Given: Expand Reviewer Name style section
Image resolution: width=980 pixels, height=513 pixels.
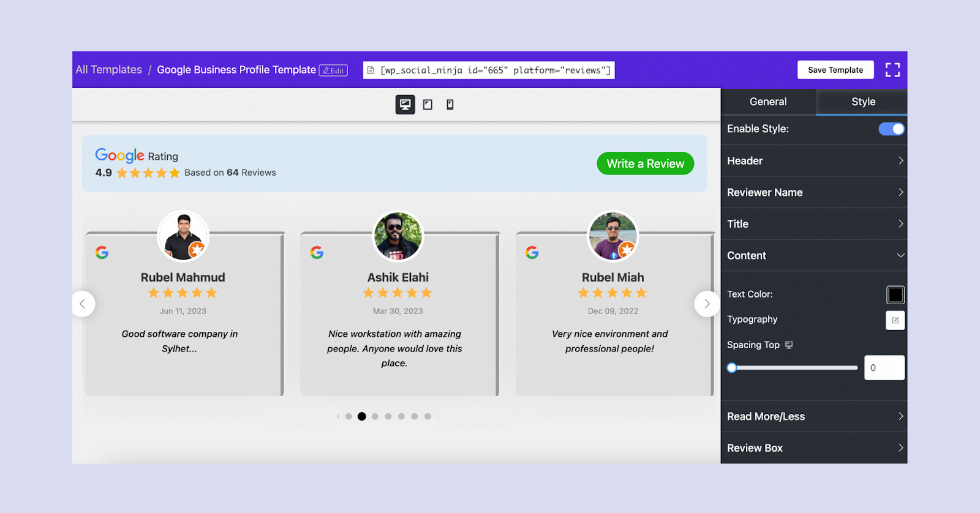Looking at the screenshot, I should point(814,192).
